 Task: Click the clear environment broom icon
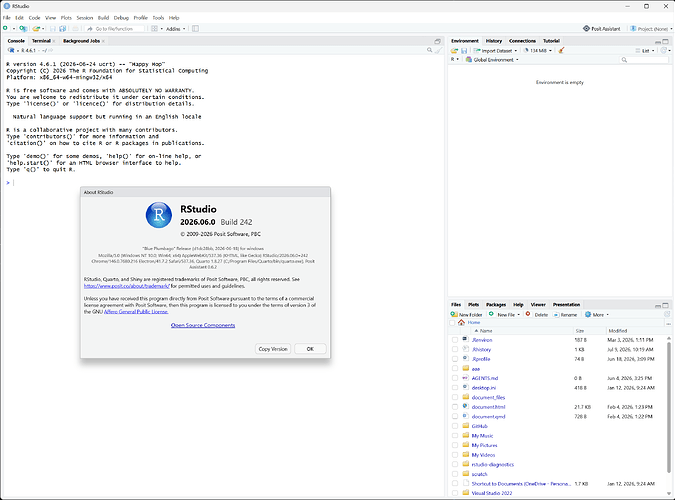pyautogui.click(x=561, y=50)
